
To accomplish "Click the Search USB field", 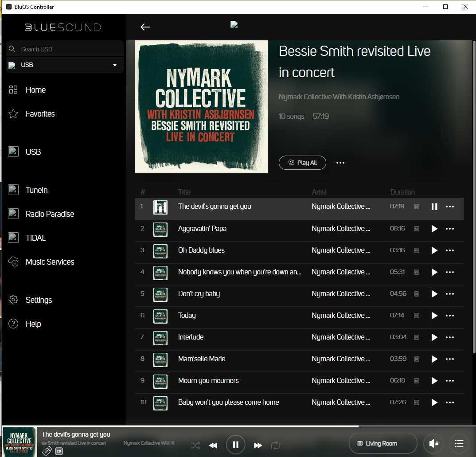I will click(x=65, y=49).
